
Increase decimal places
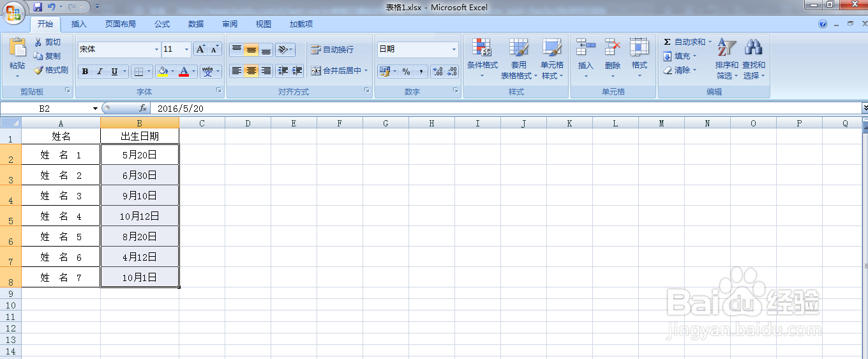(x=438, y=72)
